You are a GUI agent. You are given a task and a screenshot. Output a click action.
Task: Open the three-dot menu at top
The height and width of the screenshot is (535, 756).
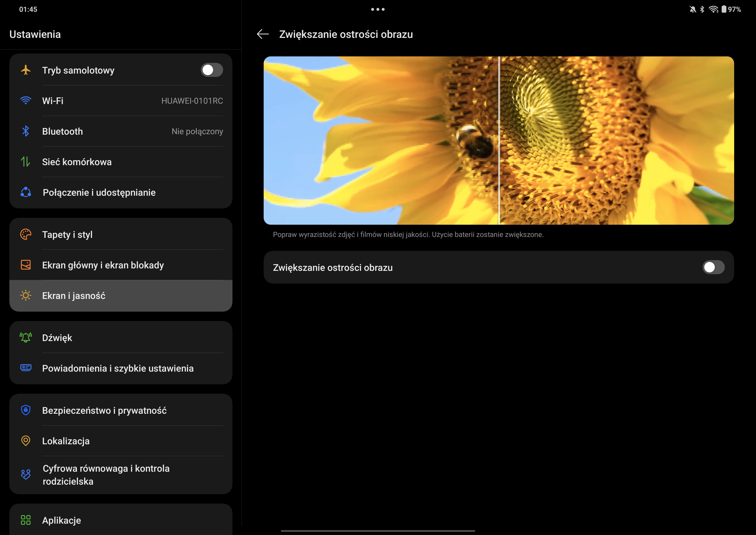378,9
